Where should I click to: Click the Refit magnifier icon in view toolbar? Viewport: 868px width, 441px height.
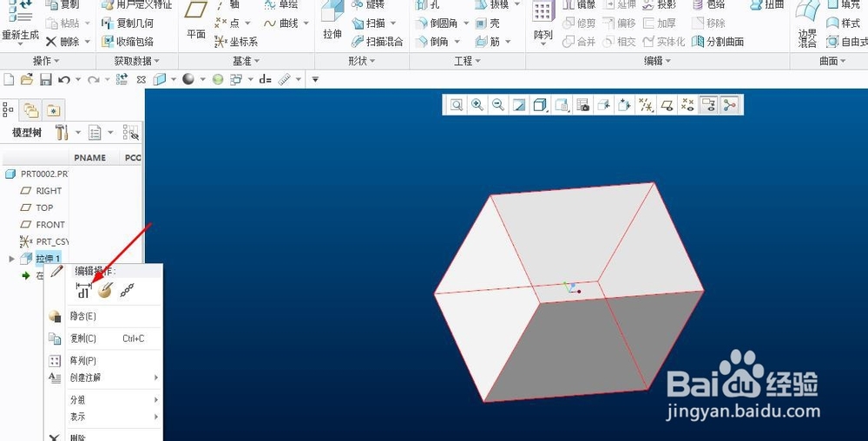(x=457, y=105)
